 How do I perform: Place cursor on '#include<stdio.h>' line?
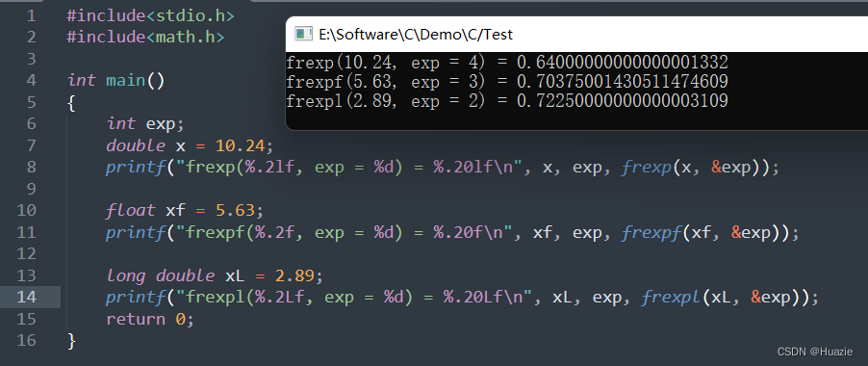pyautogui.click(x=150, y=16)
